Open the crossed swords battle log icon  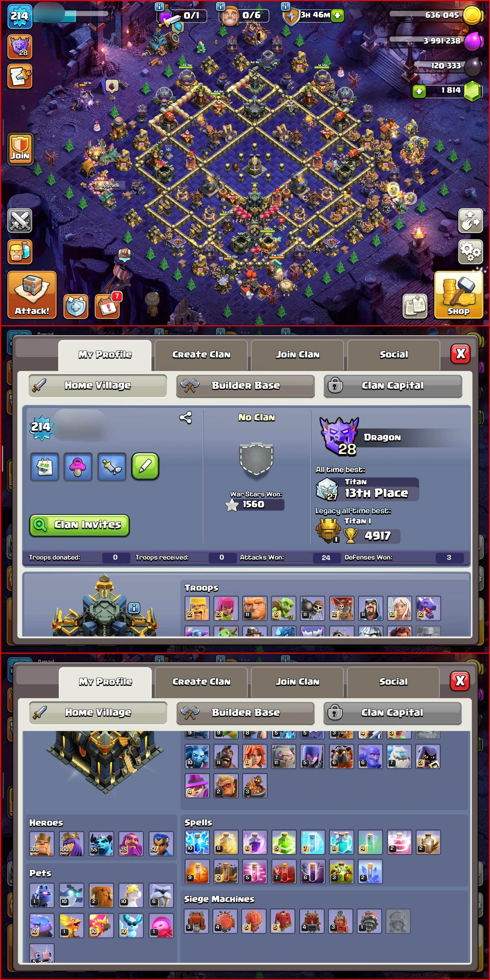(20, 220)
